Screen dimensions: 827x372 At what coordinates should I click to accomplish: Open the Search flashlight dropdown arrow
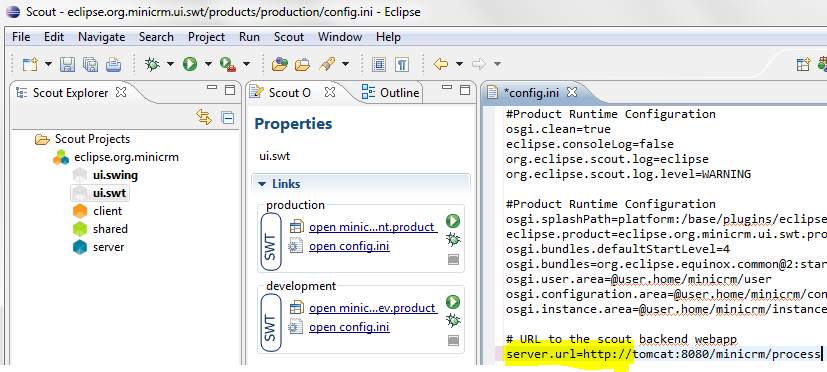point(345,64)
